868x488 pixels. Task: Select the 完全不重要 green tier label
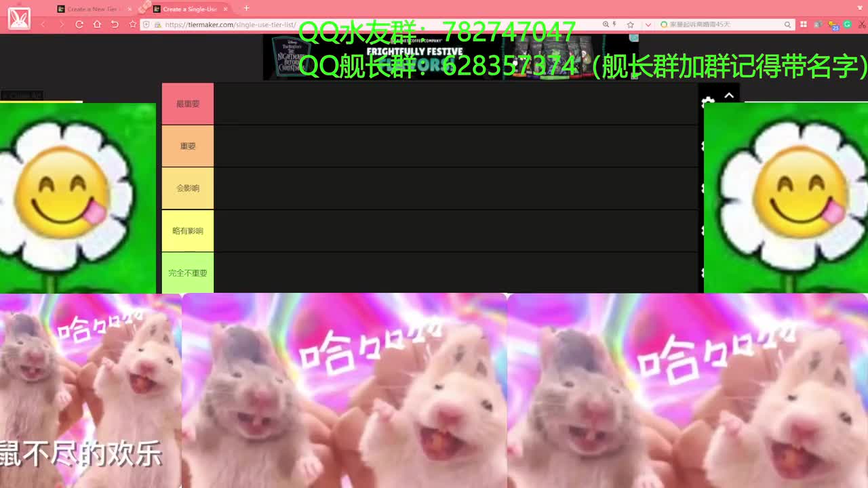[188, 272]
